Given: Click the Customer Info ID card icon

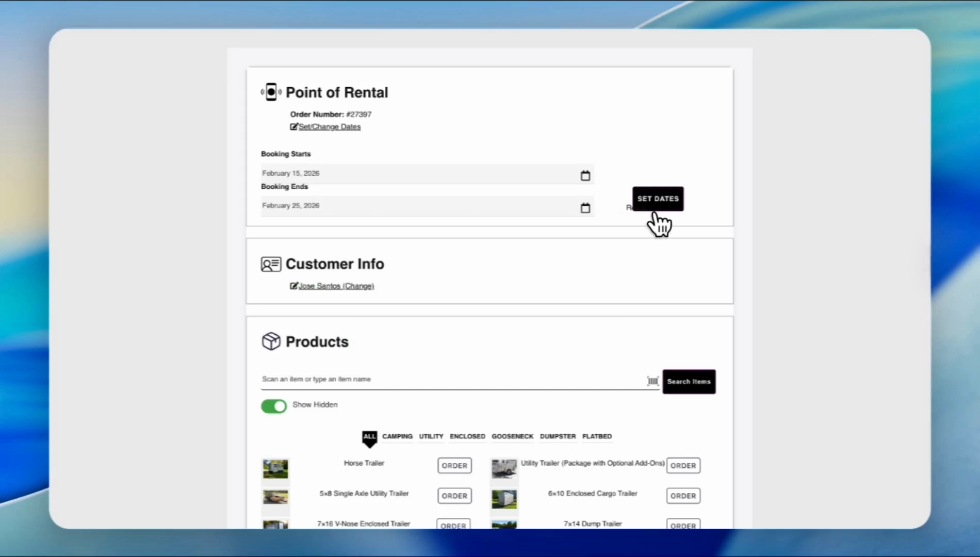Looking at the screenshot, I should click(271, 264).
